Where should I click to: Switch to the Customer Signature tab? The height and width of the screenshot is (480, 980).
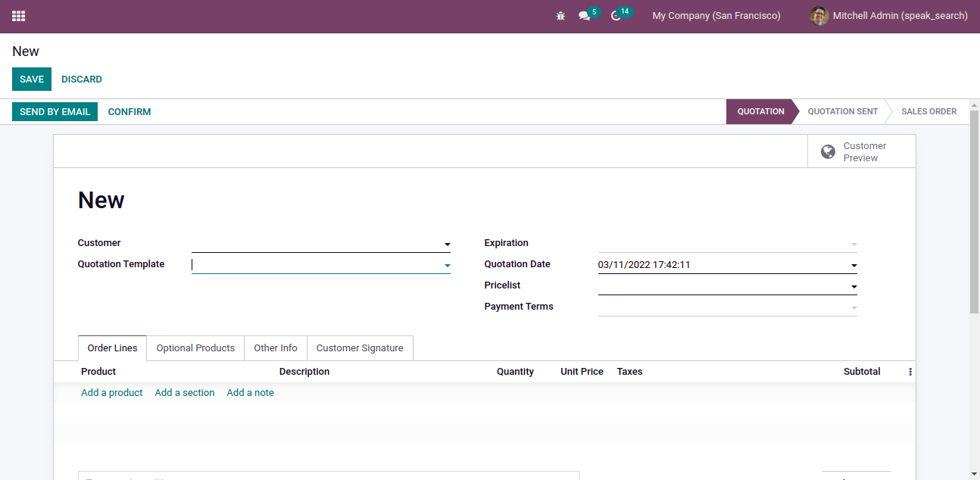click(x=360, y=348)
